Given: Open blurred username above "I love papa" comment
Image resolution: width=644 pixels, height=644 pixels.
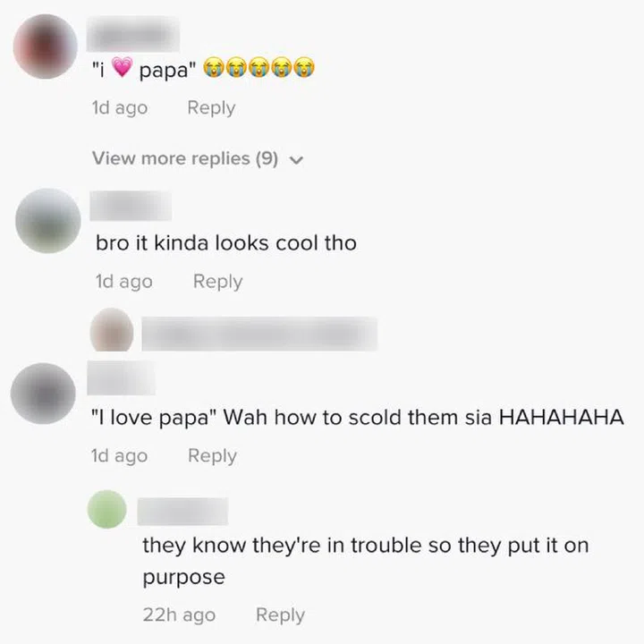Looking at the screenshot, I should (x=121, y=377).
